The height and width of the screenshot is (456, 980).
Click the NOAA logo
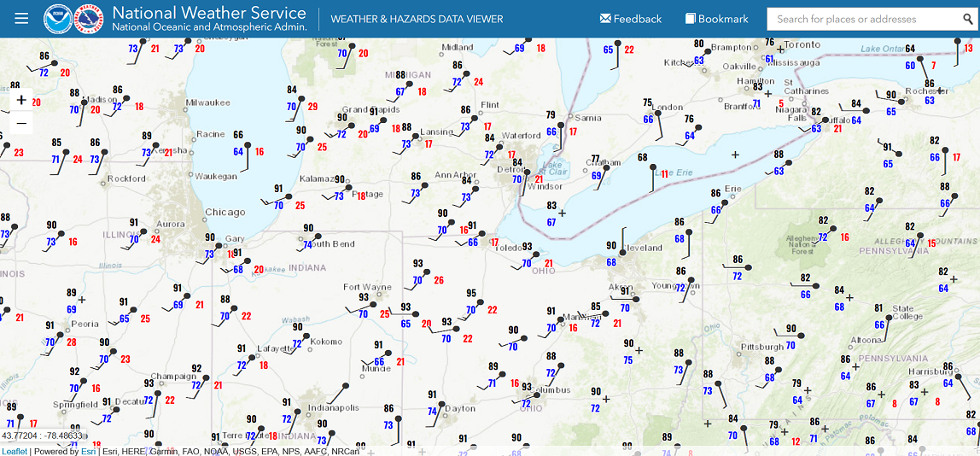(x=58, y=19)
